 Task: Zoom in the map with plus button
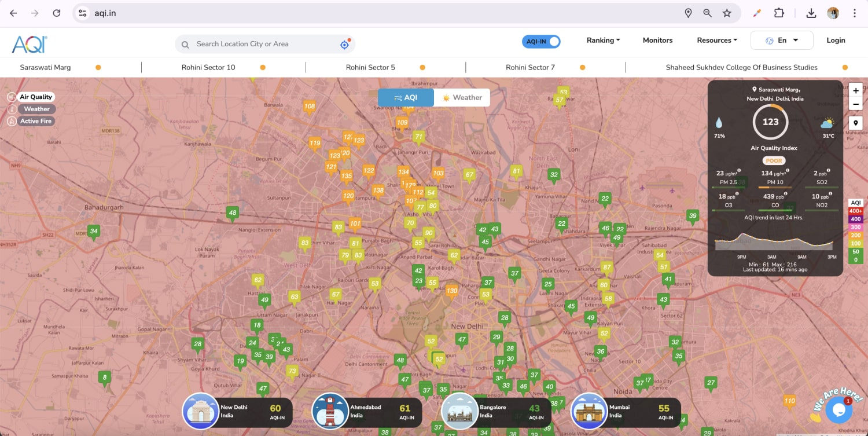click(856, 90)
